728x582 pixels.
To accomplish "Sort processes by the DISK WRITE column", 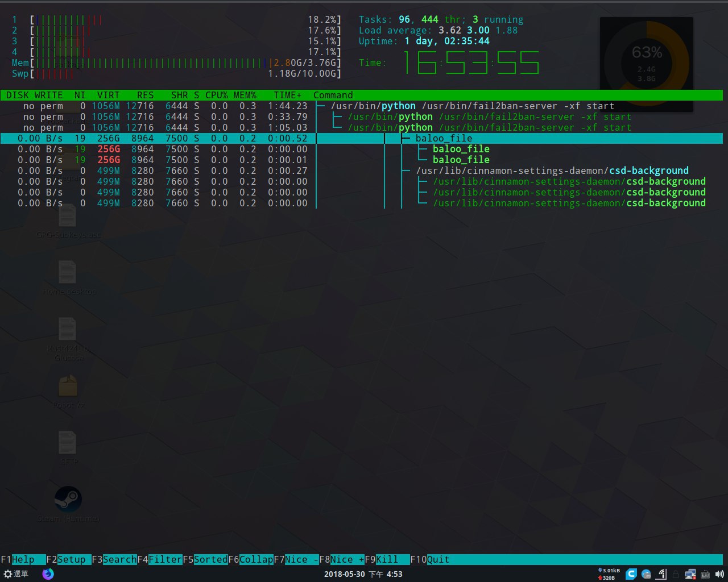I will [35, 95].
